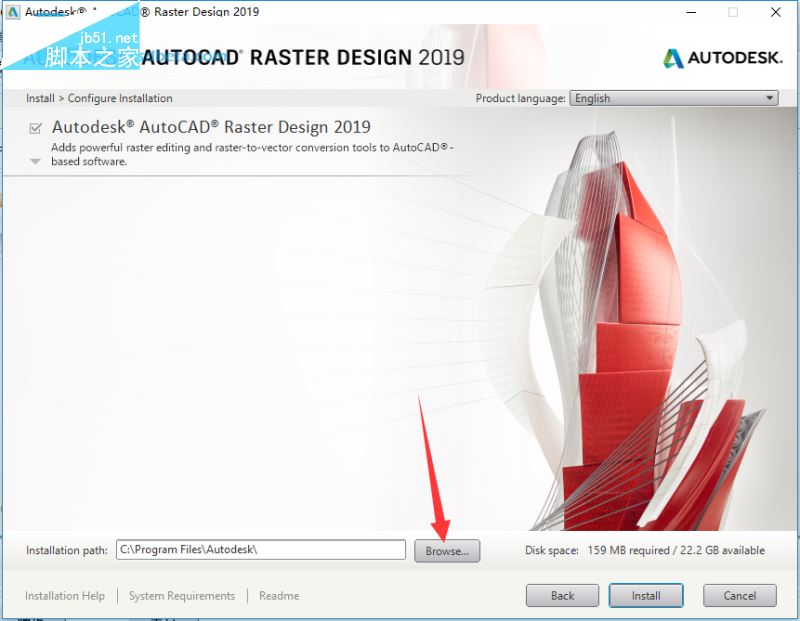Viewport: 800px width, 621px height.
Task: Click the Cancel button
Action: pos(740,595)
